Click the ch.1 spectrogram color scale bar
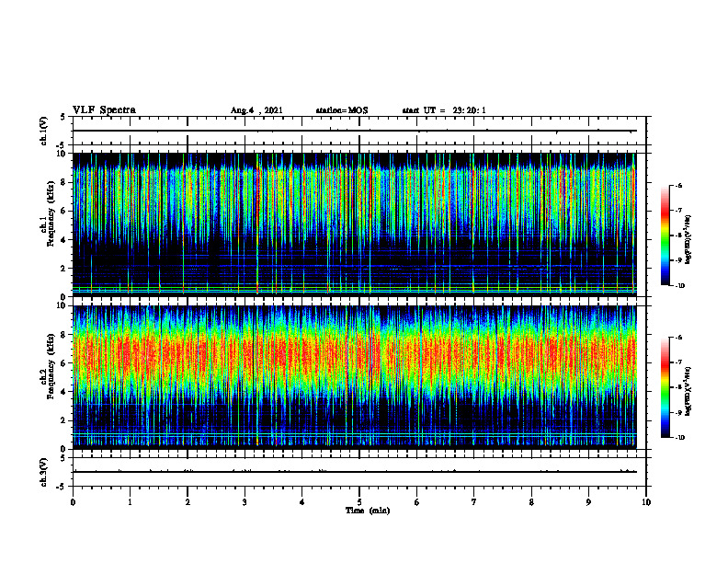The image size is (728, 563). coord(665,236)
